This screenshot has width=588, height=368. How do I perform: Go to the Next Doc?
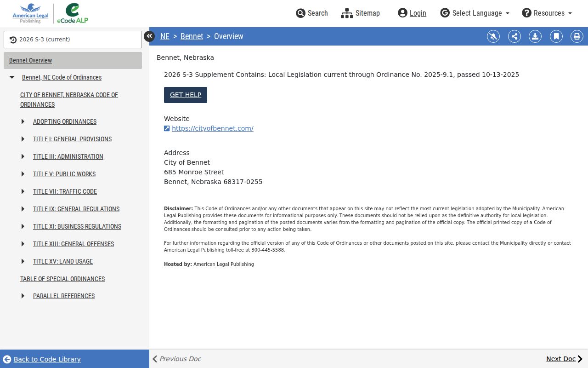click(x=564, y=359)
